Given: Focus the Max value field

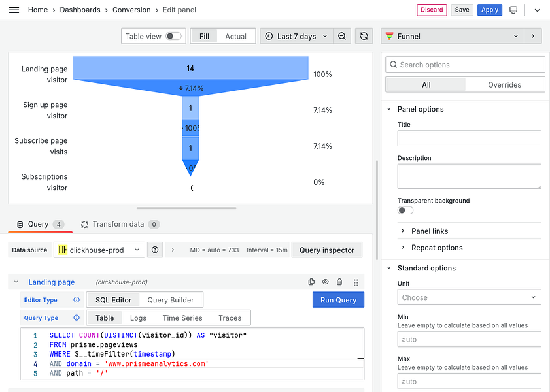Looking at the screenshot, I should 470,381.
